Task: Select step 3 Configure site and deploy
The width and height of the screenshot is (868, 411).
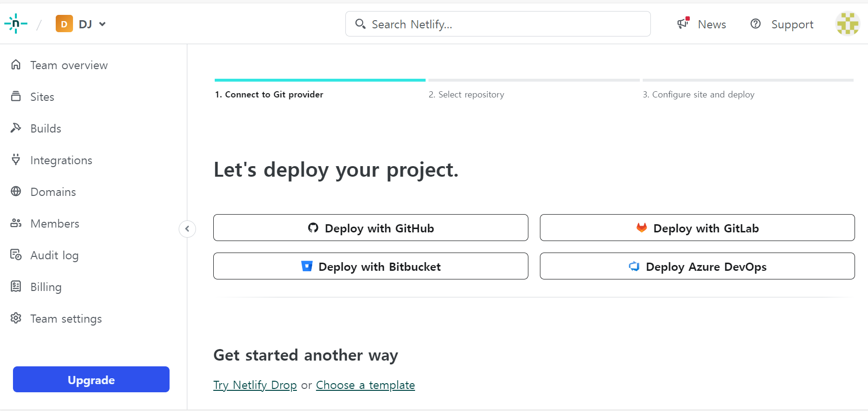Action: (698, 95)
